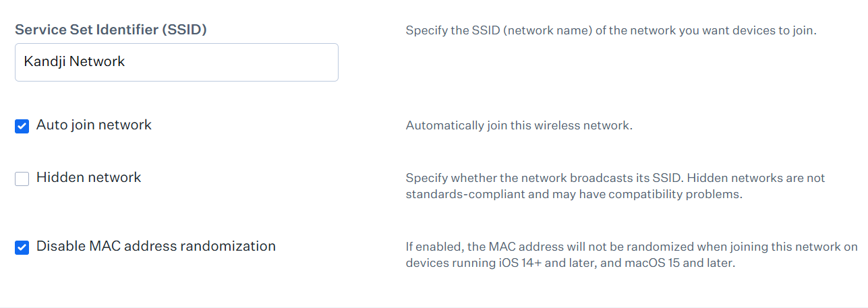Enable the Hidden network checkbox

22,179
